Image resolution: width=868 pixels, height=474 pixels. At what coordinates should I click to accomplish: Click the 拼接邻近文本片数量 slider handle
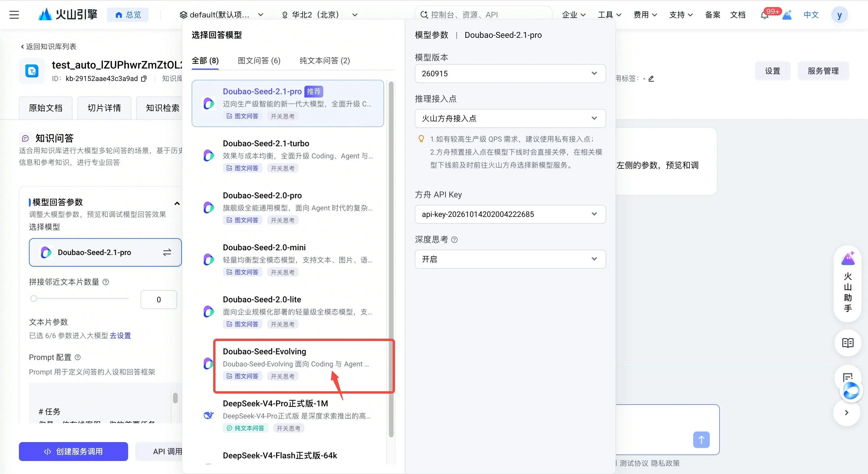[x=33, y=298]
